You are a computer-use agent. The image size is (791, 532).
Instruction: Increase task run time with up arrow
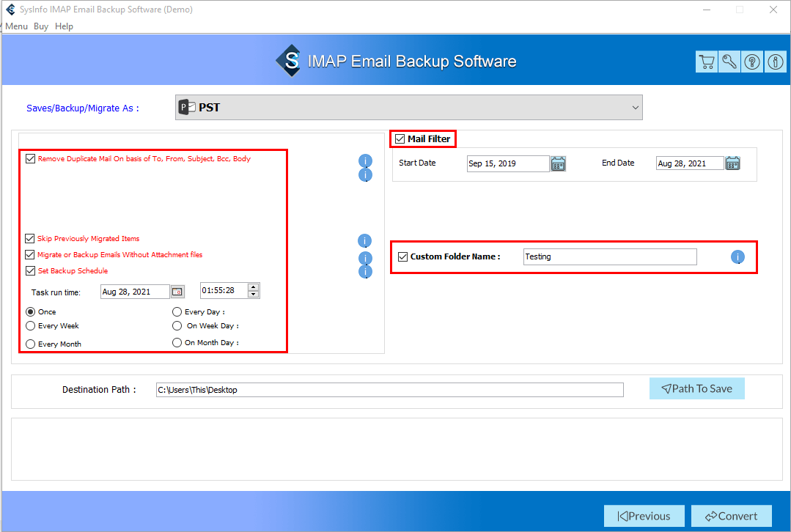click(x=254, y=287)
